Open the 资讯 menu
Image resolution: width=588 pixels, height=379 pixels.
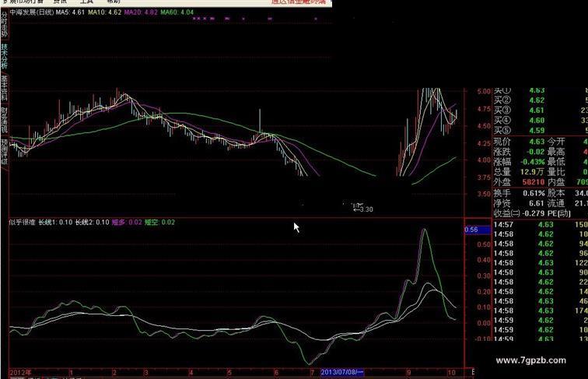point(60,2)
